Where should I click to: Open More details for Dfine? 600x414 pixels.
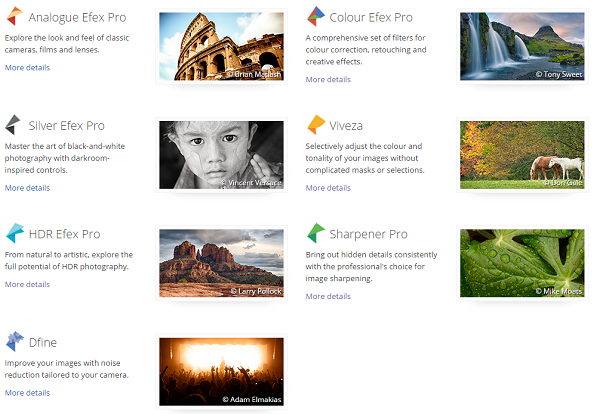click(27, 392)
